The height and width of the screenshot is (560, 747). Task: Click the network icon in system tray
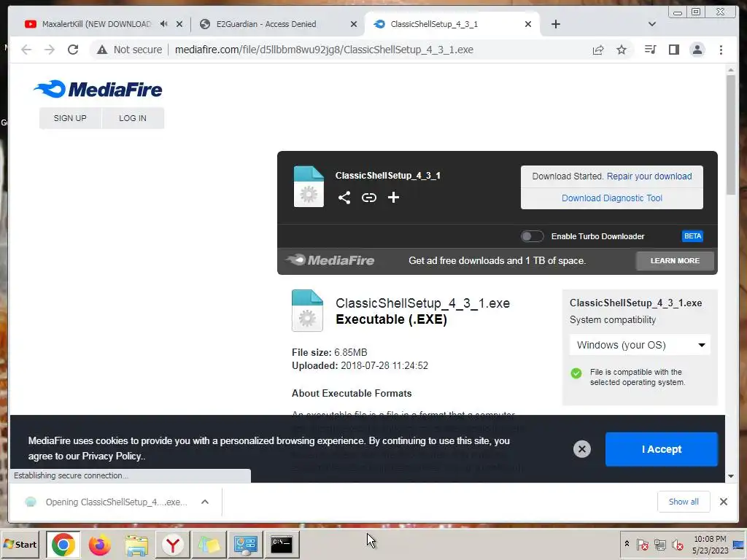659,545
